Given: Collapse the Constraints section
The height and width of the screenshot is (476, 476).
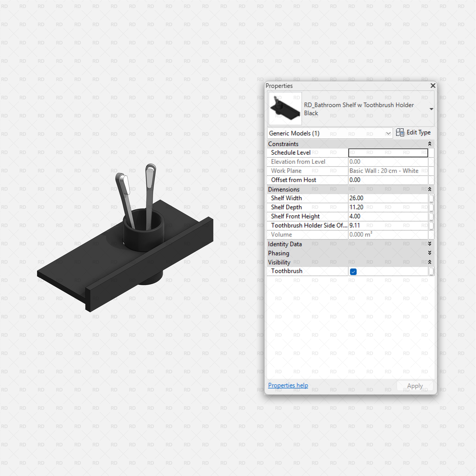Looking at the screenshot, I should pos(429,144).
